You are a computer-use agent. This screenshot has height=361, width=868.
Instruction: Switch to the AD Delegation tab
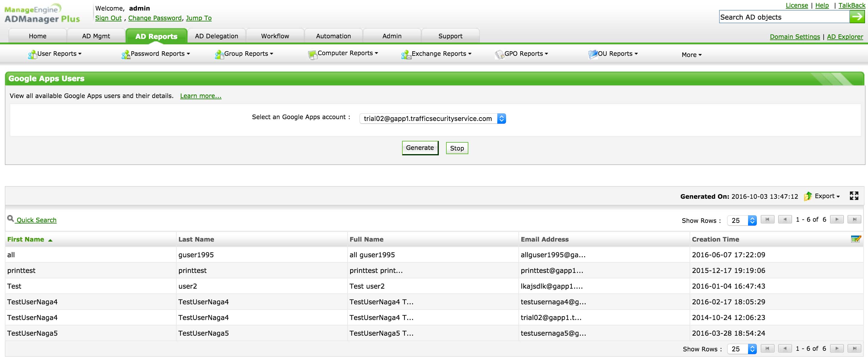[216, 36]
